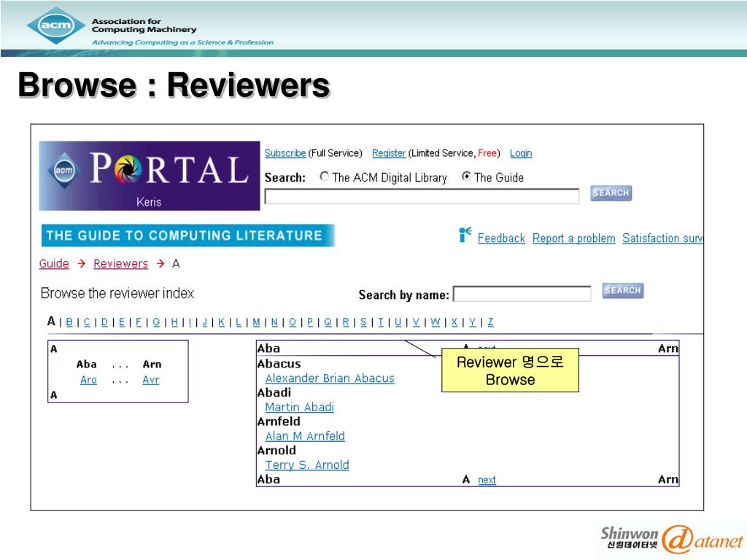Screen dimensions: 747x560
Task: Open the Register link
Action: 388,153
